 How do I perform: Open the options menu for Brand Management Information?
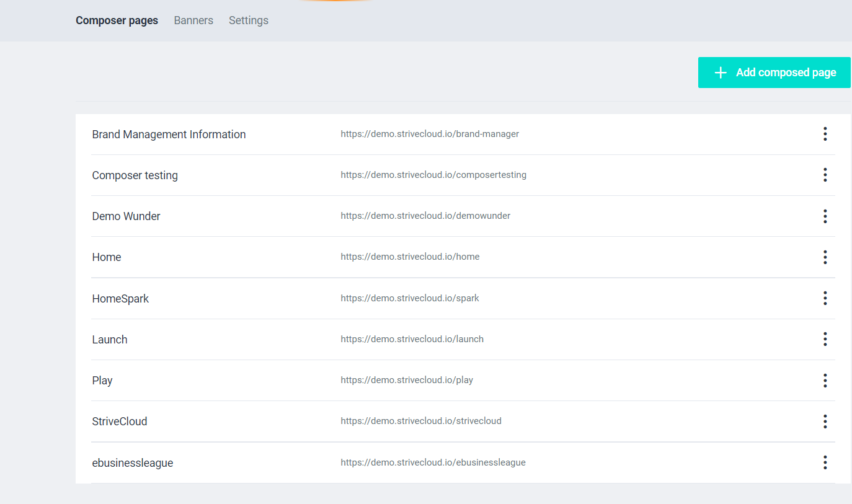pyautogui.click(x=825, y=134)
